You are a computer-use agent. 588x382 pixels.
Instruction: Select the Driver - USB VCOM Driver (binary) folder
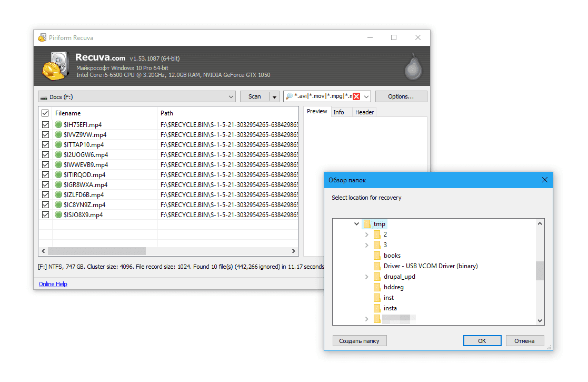pos(431,266)
